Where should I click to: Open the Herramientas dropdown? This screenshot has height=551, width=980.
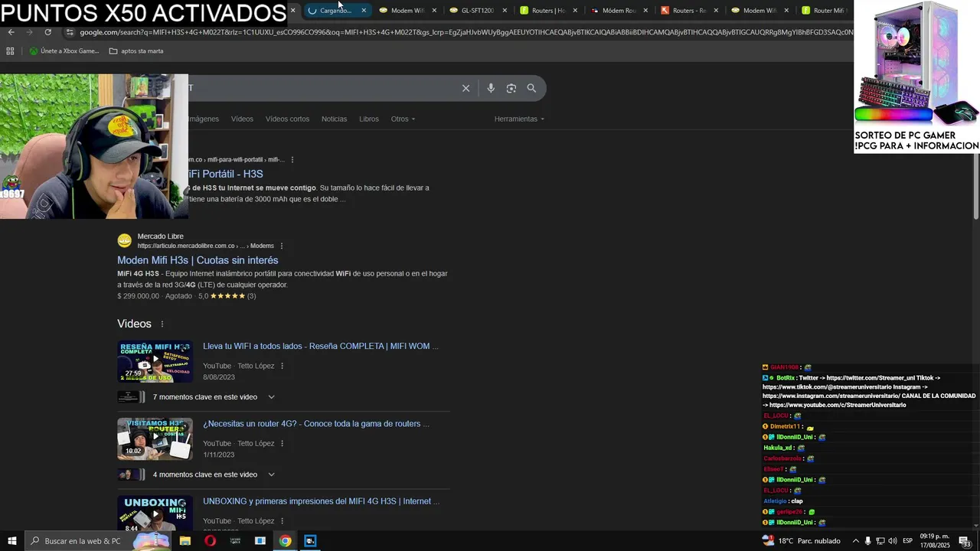pyautogui.click(x=519, y=119)
